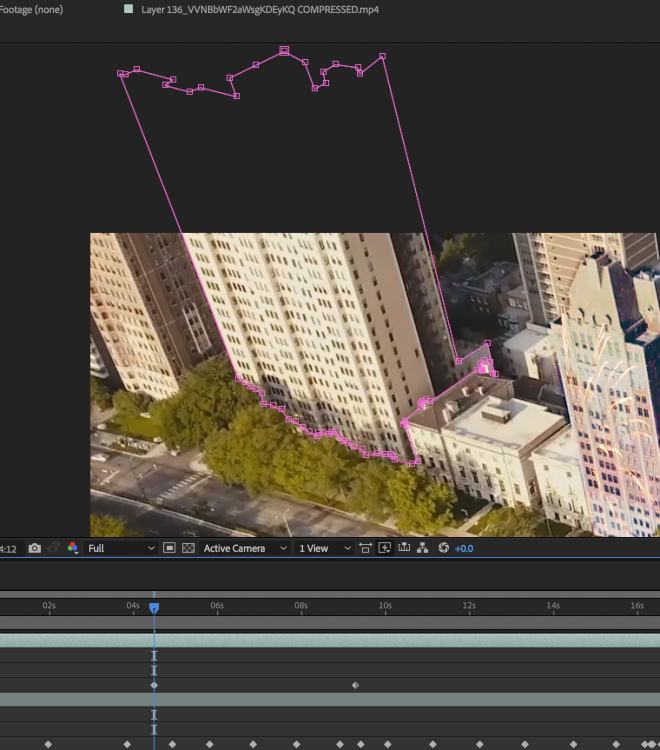Open the Fast Previews lightning icon
The width and height of the screenshot is (660, 750).
(385, 548)
